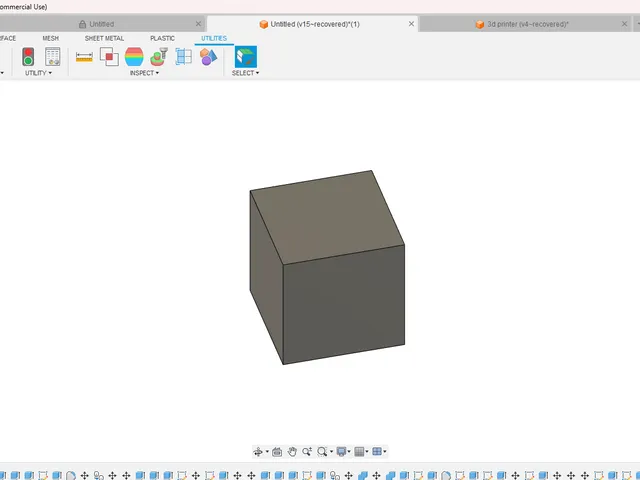The width and height of the screenshot is (640, 480).
Task: Open the table-with-gears utility tool
Action: [53, 57]
